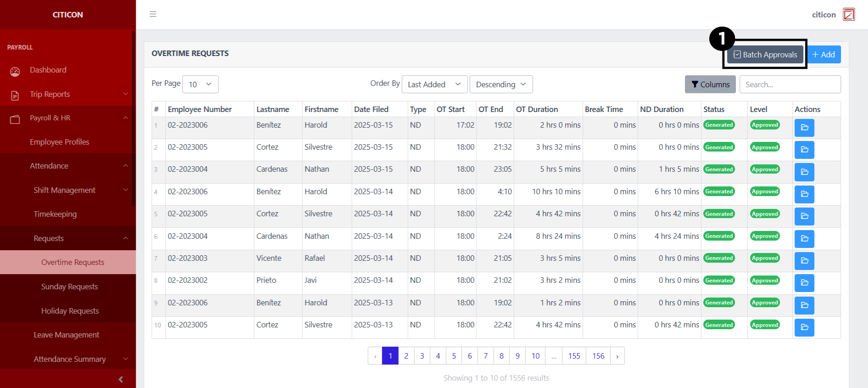Click the Dashboard icon in sidebar
The height and width of the screenshot is (388, 868).
click(x=15, y=71)
